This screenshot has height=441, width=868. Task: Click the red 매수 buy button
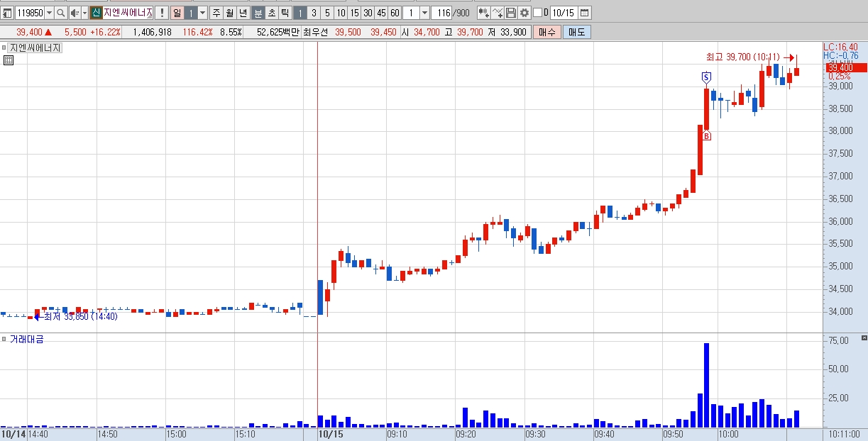[x=547, y=32]
